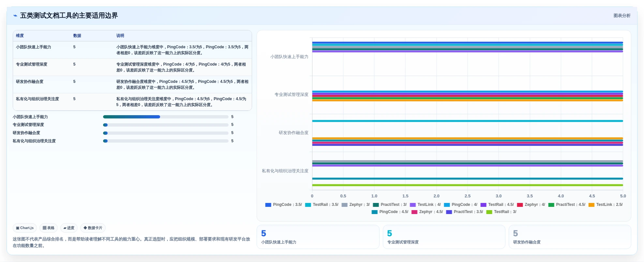
Task: Click the description starting 私有化与组织治理关注度维度中
Action: click(181, 102)
